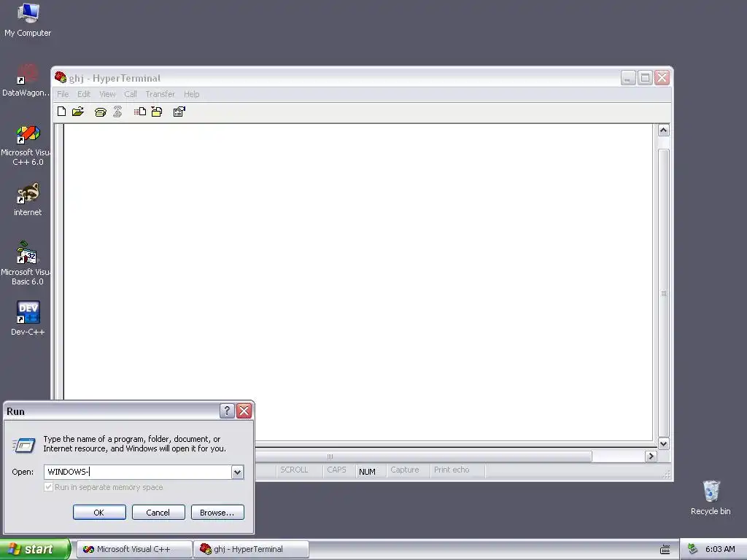Select the DataWagon desktop shortcut

tap(26, 80)
